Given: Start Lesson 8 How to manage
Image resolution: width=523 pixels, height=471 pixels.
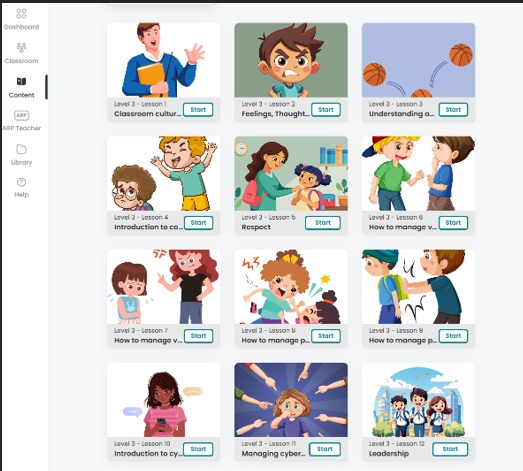Looking at the screenshot, I should click(326, 336).
